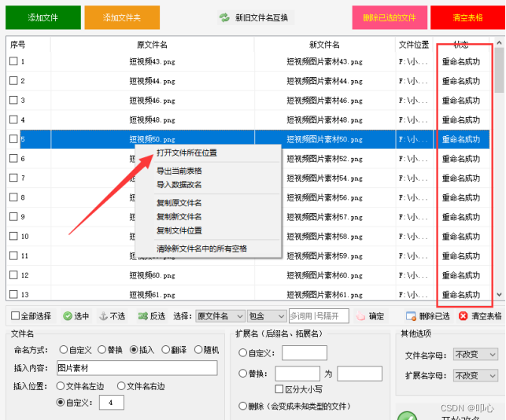Select 文件名右边 insert position
This screenshot has height=420, width=506.
pyautogui.click(x=121, y=386)
